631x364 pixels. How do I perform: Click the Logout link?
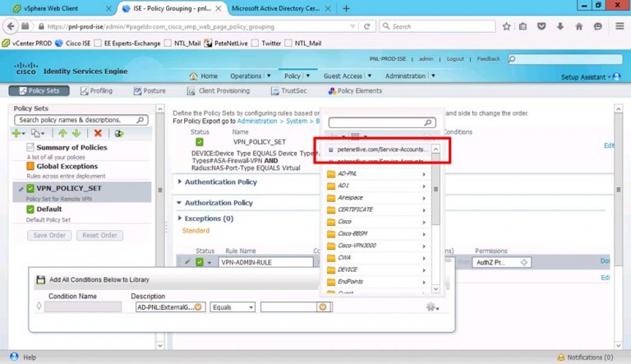[455, 59]
